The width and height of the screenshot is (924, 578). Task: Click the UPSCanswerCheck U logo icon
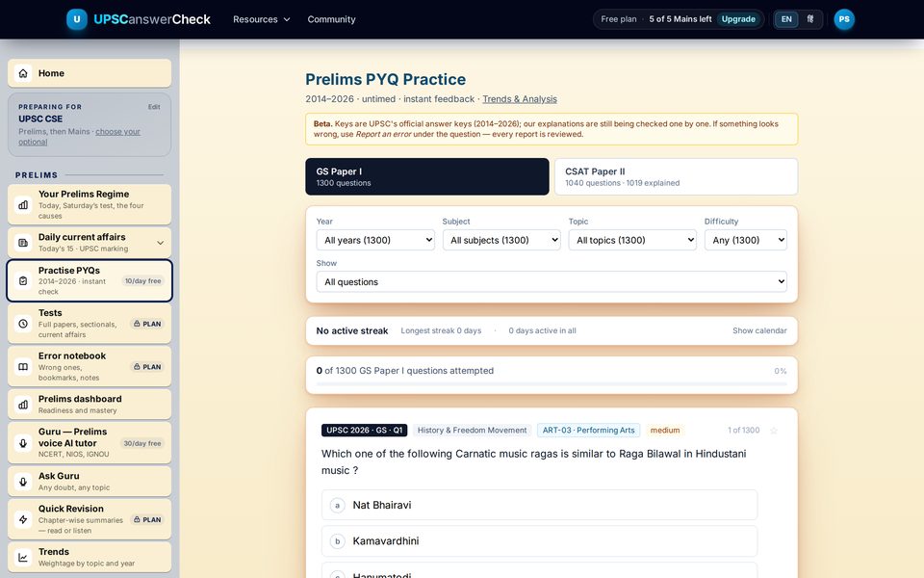[x=77, y=19]
